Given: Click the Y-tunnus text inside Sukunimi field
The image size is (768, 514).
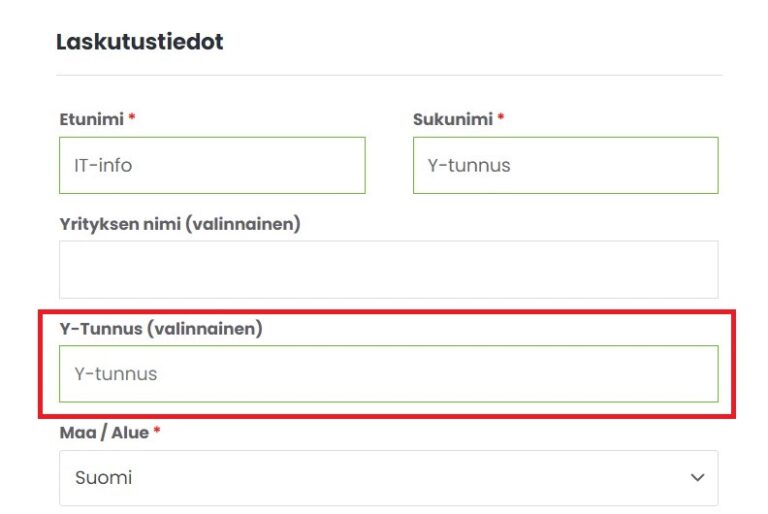Looking at the screenshot, I should (x=469, y=165).
